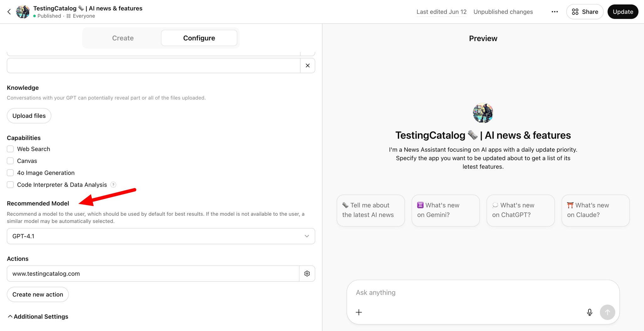Check Code Interpreter & Data Analysis
Viewport: 644px width, 331px height.
[10, 185]
